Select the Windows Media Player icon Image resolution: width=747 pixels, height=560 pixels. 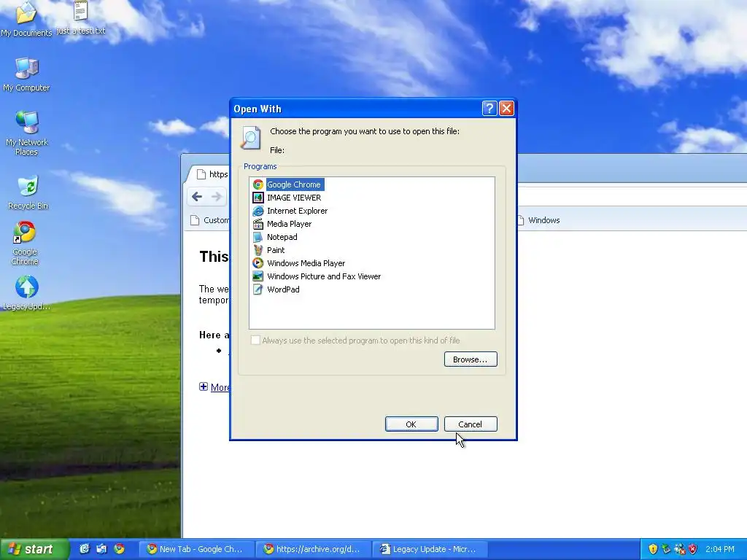click(258, 263)
